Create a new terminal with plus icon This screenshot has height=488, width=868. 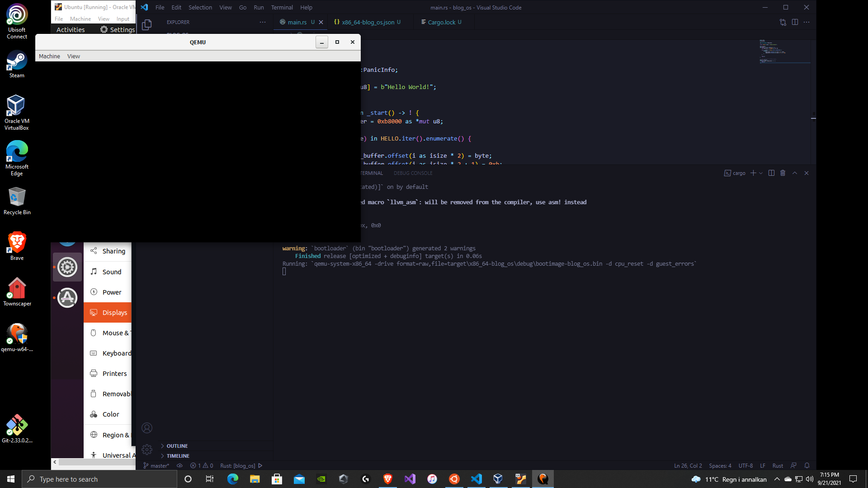click(753, 173)
